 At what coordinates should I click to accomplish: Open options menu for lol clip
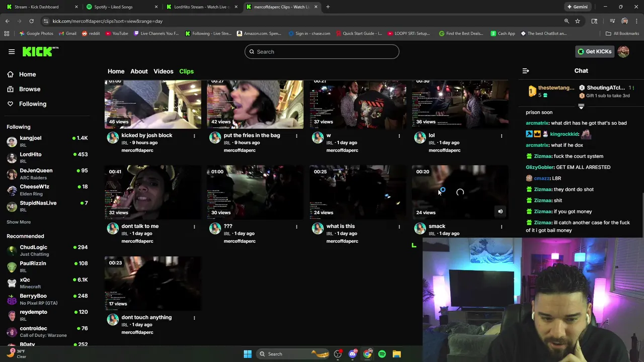501,136
